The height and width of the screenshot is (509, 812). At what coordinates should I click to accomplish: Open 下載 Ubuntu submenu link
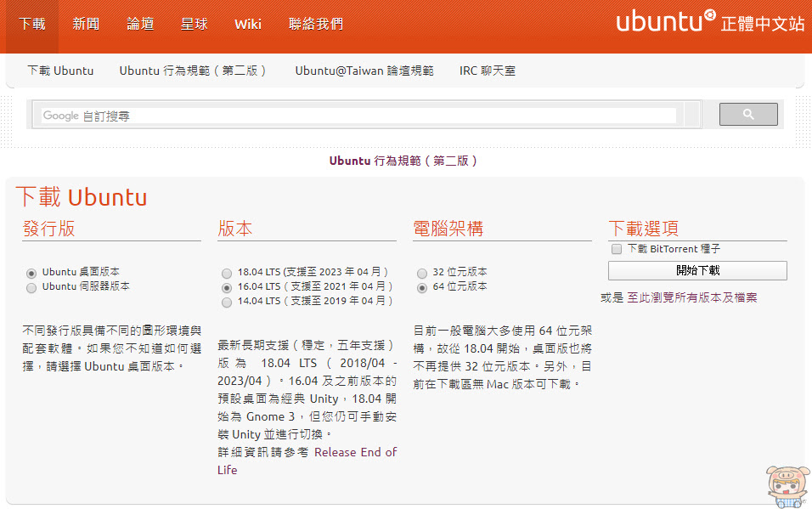coord(60,71)
